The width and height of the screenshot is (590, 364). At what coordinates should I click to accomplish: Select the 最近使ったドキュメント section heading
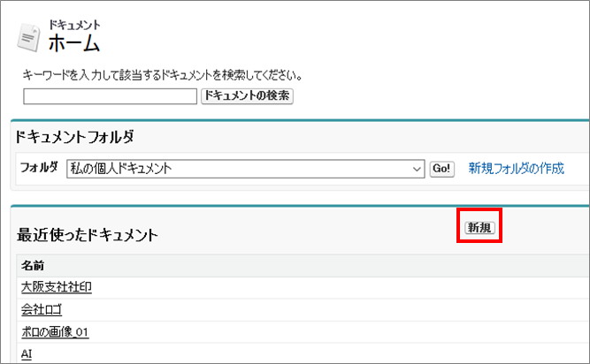point(88,234)
